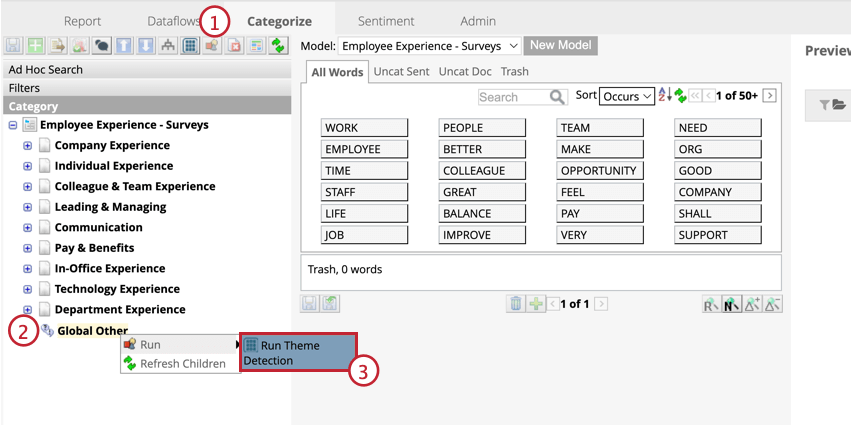Go to next page of words
This screenshot has height=425, width=851.
(769, 96)
